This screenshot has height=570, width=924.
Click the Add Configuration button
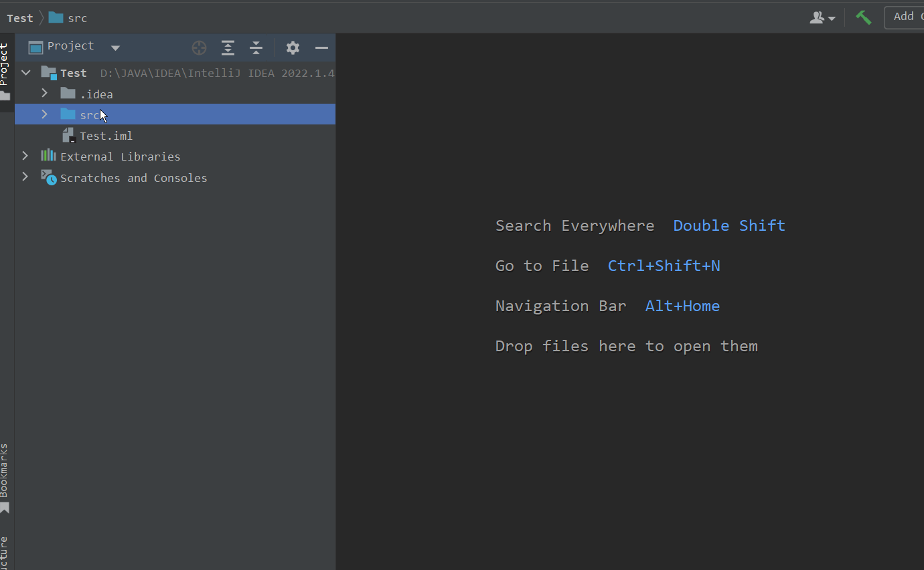click(904, 17)
